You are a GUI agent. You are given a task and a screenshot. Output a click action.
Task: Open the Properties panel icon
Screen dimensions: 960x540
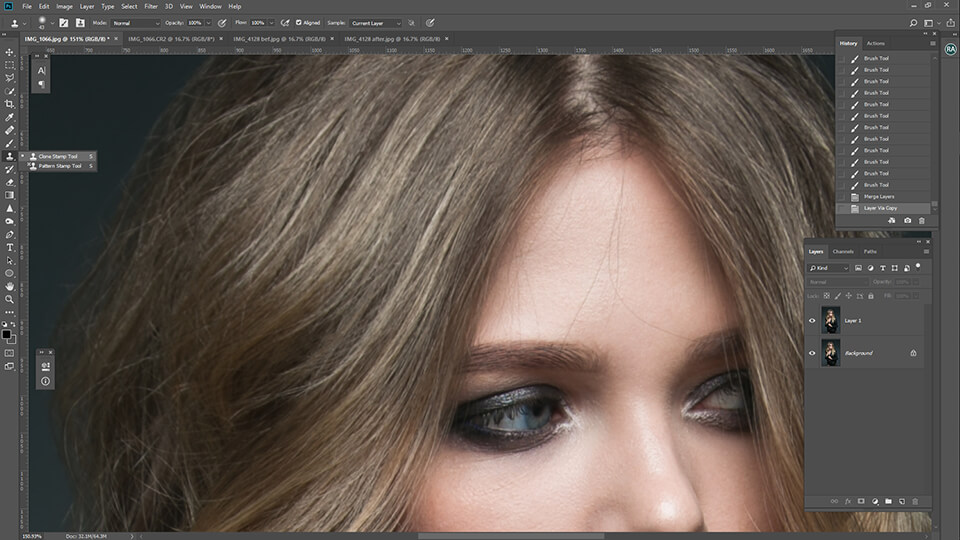(45, 366)
